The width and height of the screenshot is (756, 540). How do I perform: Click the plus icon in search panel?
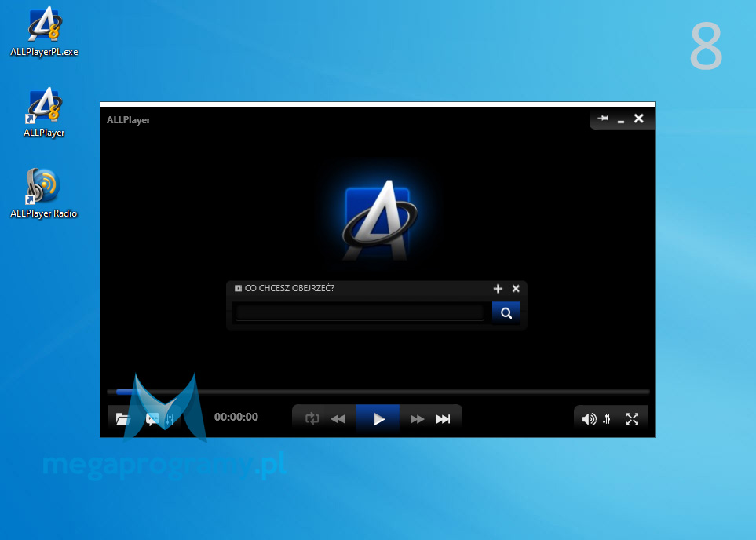(498, 288)
